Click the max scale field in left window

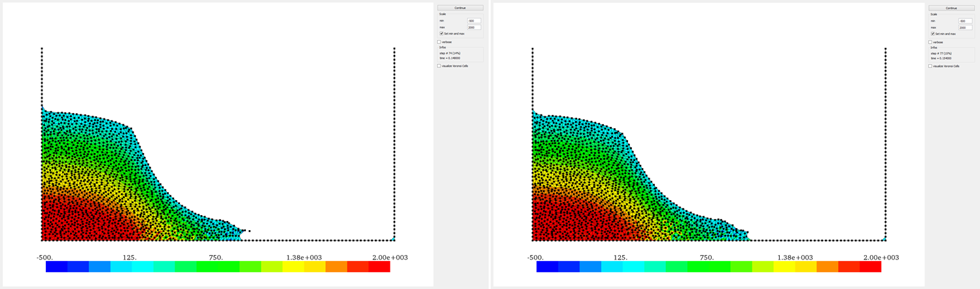(474, 27)
